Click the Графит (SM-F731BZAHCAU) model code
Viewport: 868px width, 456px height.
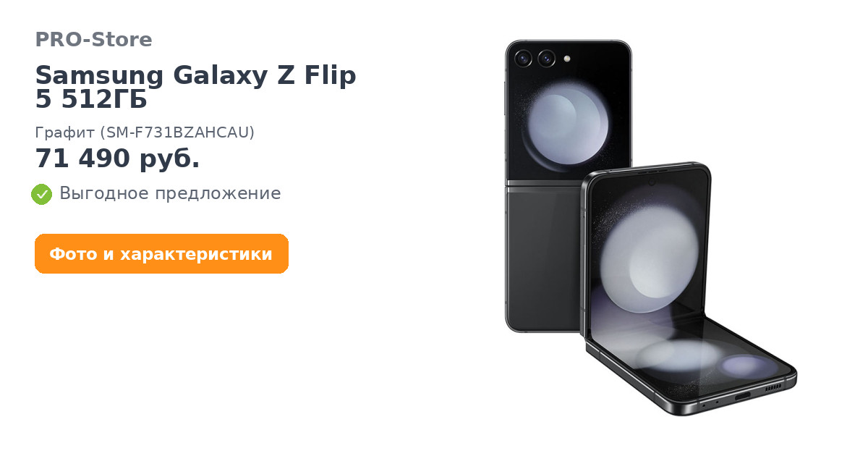click(x=145, y=132)
